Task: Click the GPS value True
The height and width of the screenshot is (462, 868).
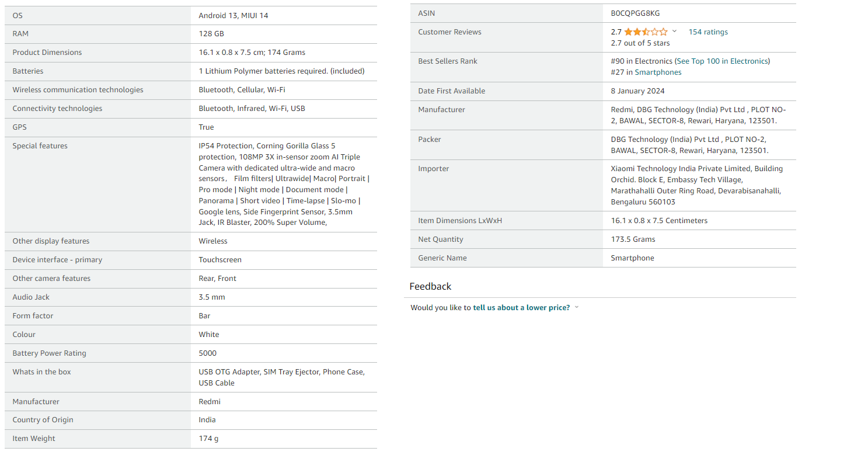Action: click(x=206, y=127)
